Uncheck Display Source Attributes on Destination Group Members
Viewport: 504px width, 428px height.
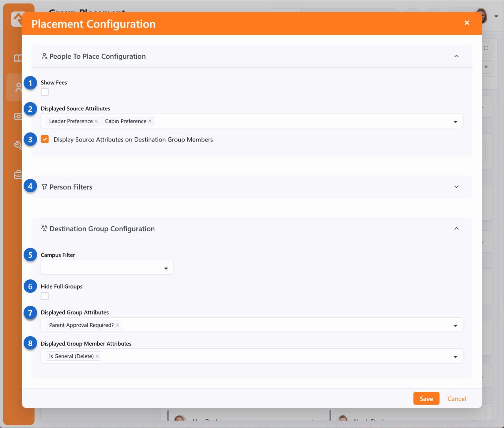click(45, 140)
